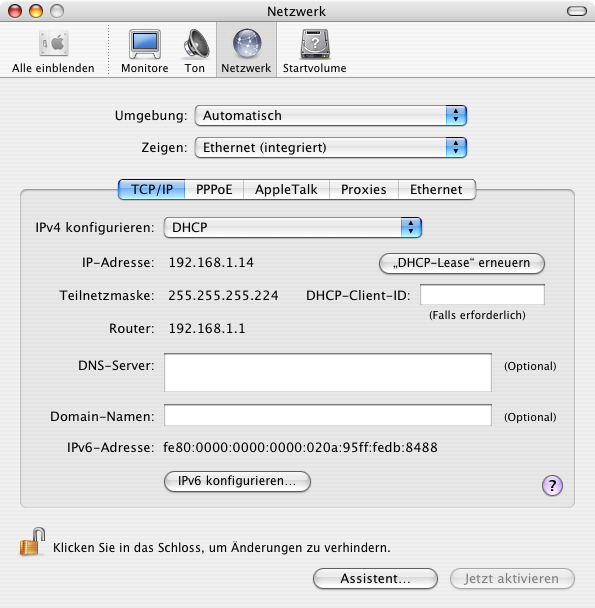Open the Zeigen dropdown showing Ethernet (integriert)

(x=330, y=147)
